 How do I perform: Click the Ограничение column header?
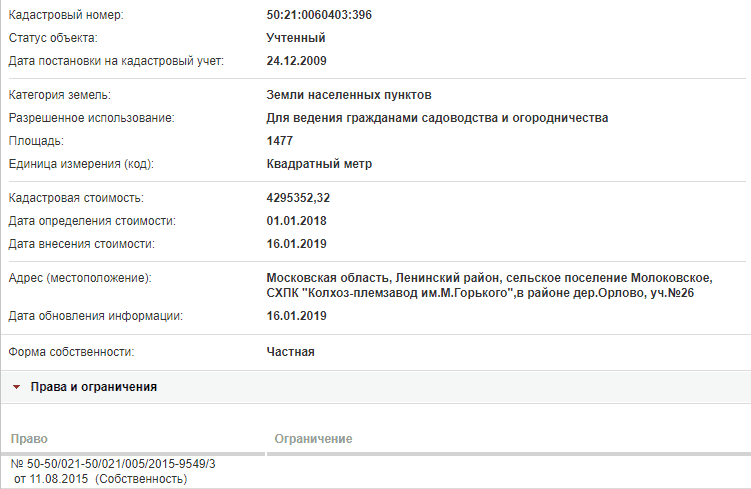click(x=313, y=439)
